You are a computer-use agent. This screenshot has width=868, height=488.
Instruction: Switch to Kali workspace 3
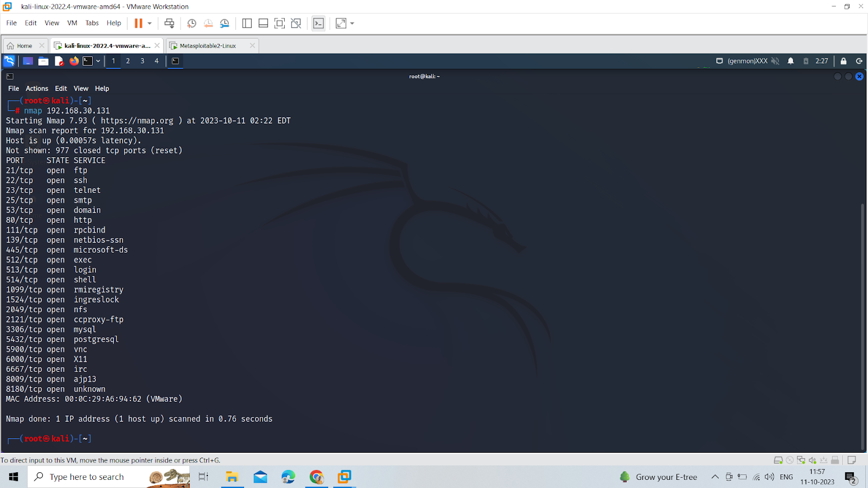(x=143, y=61)
